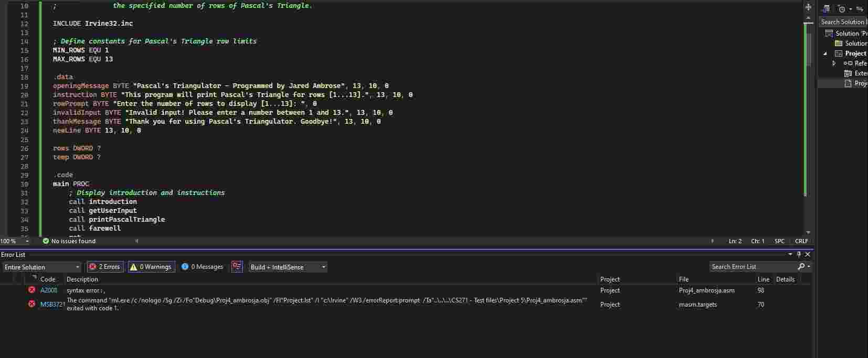868x358 pixels.
Task: Change CRLF line ending setting
Action: [801, 241]
